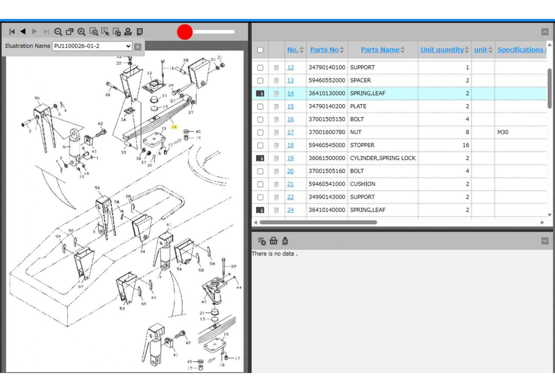Viewport: 555px width, 392px height.
Task: Select the area zoom tool
Action: coord(94,32)
